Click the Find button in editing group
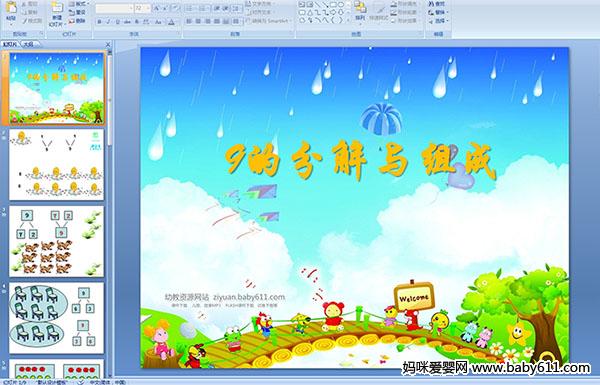This screenshot has height=385, width=600. point(436,4)
